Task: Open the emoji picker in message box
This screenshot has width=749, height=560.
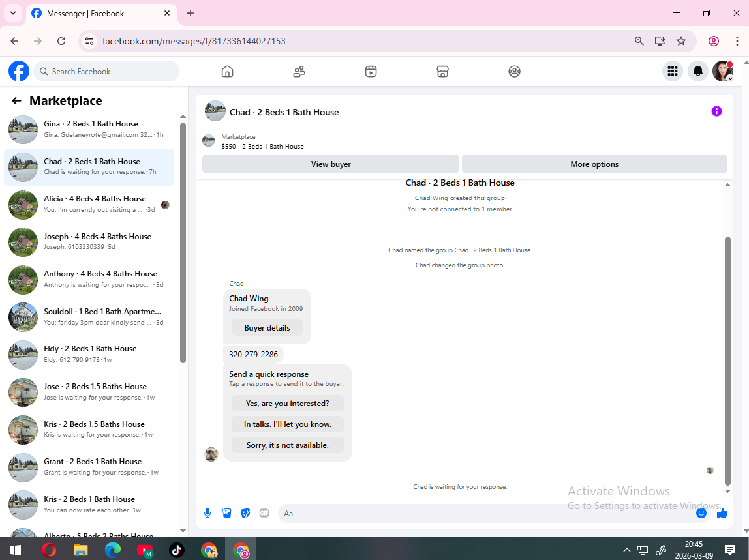Action: (701, 513)
